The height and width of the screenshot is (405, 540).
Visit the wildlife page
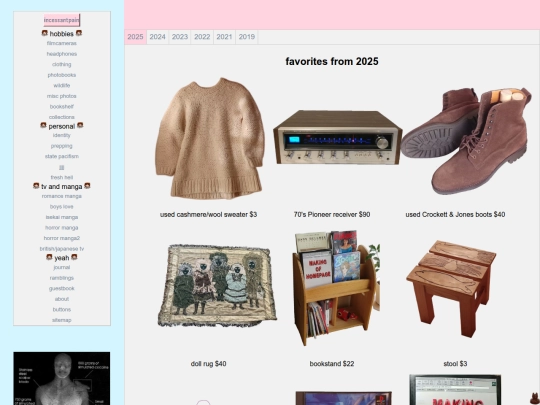point(62,85)
